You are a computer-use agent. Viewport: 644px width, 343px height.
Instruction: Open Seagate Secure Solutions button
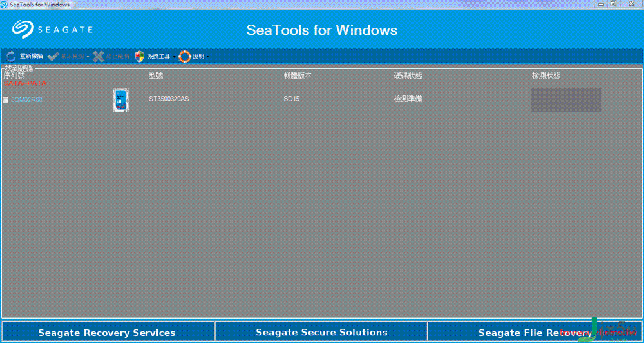[x=321, y=332]
